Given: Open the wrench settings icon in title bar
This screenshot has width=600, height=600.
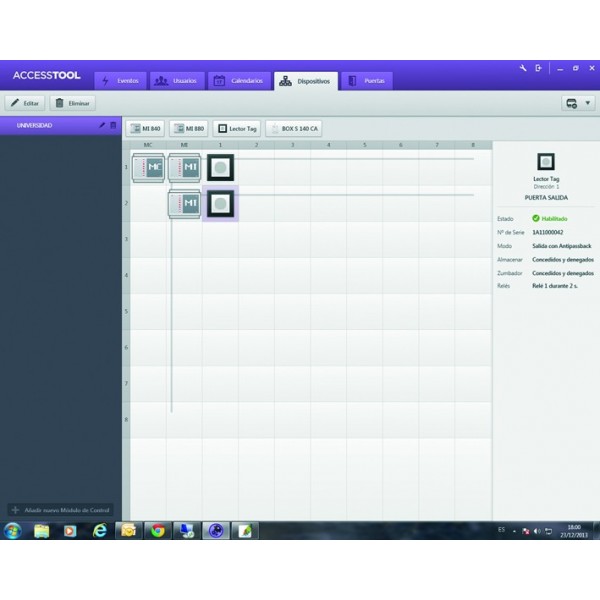Looking at the screenshot, I should (x=522, y=68).
